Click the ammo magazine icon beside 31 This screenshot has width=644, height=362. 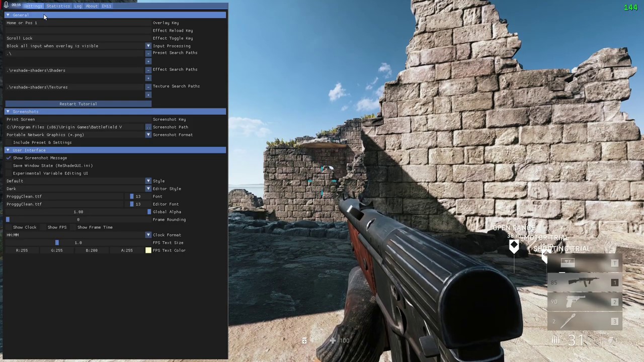coord(556,341)
